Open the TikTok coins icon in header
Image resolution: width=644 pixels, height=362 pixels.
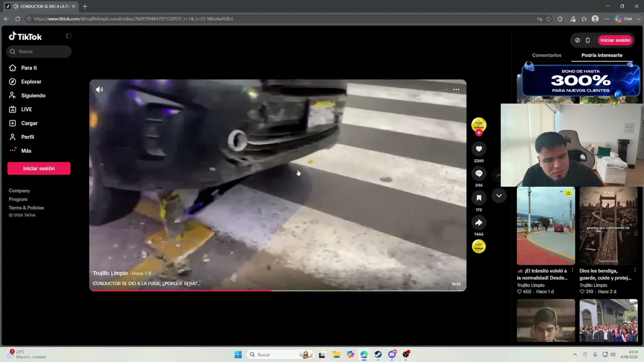point(578,40)
